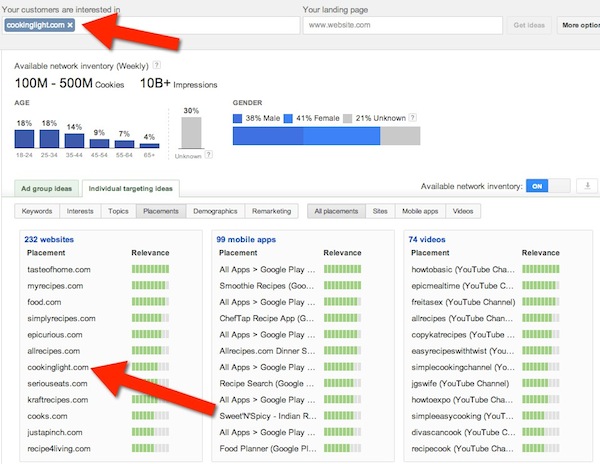Select cooks.com placement
Screen dimensions: 600x464
tap(47, 416)
